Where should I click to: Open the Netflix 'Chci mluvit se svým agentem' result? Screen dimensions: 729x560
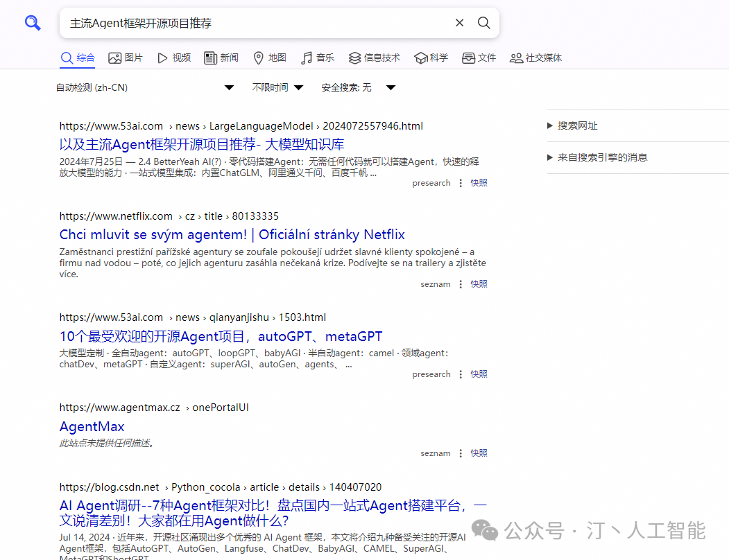pyautogui.click(x=232, y=234)
